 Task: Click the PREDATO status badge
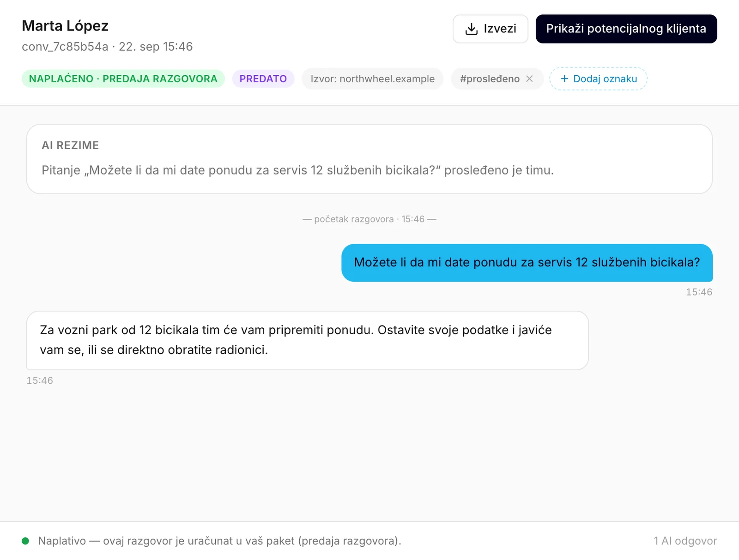[x=263, y=78]
